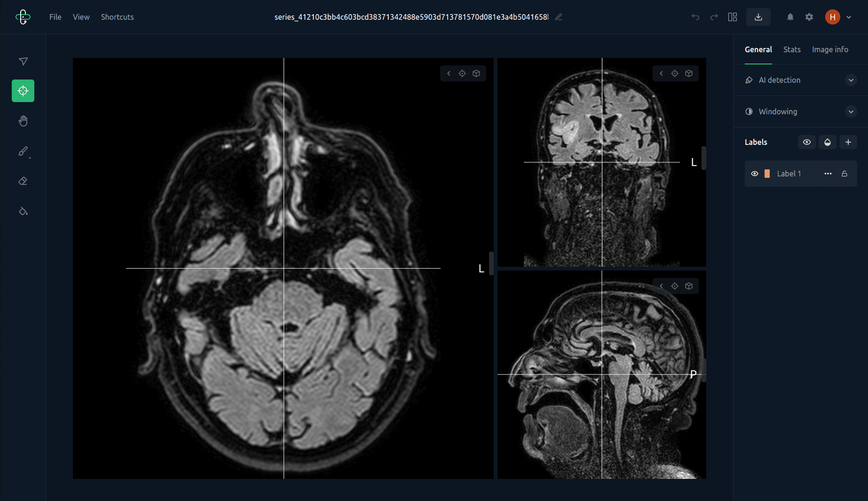Select the fill bucket tool
Viewport: 868px width, 501px height.
(x=23, y=211)
